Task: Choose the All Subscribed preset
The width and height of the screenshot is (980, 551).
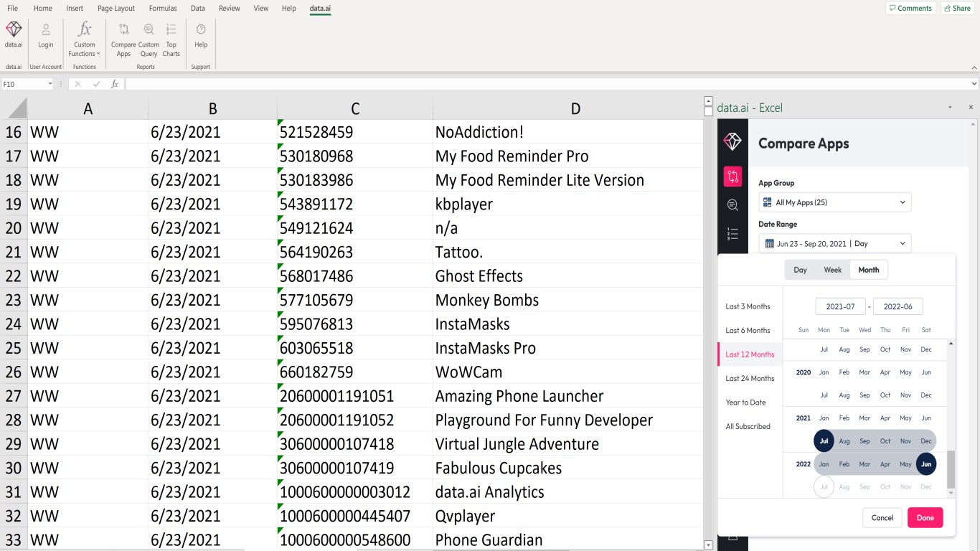Action: pos(748,426)
